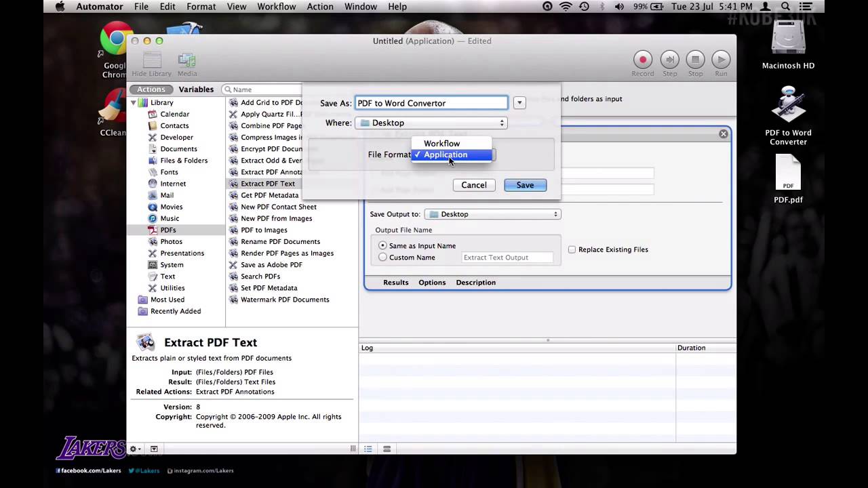Click the Duration column header
This screenshot has height=488, width=868.
click(x=705, y=348)
